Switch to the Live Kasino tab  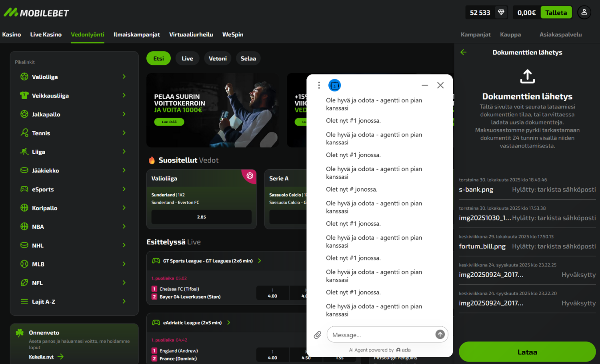pos(46,34)
